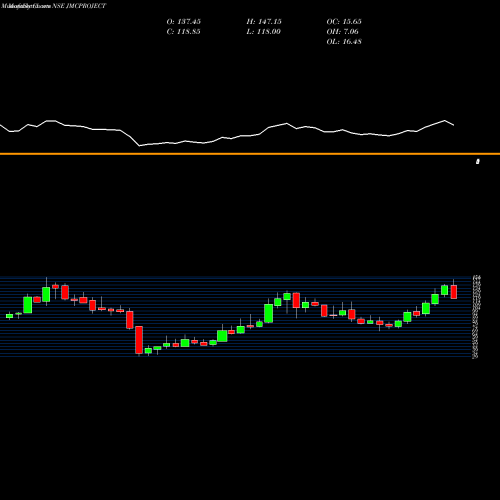Click the high value H: 147.15

coord(264,22)
